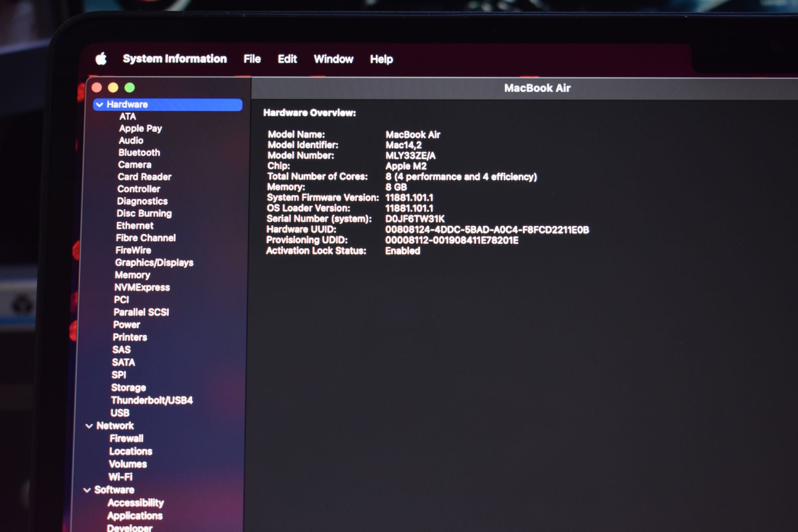Viewport: 798px width, 532px height.
Task: Click the red close window button
Action: tap(97, 87)
